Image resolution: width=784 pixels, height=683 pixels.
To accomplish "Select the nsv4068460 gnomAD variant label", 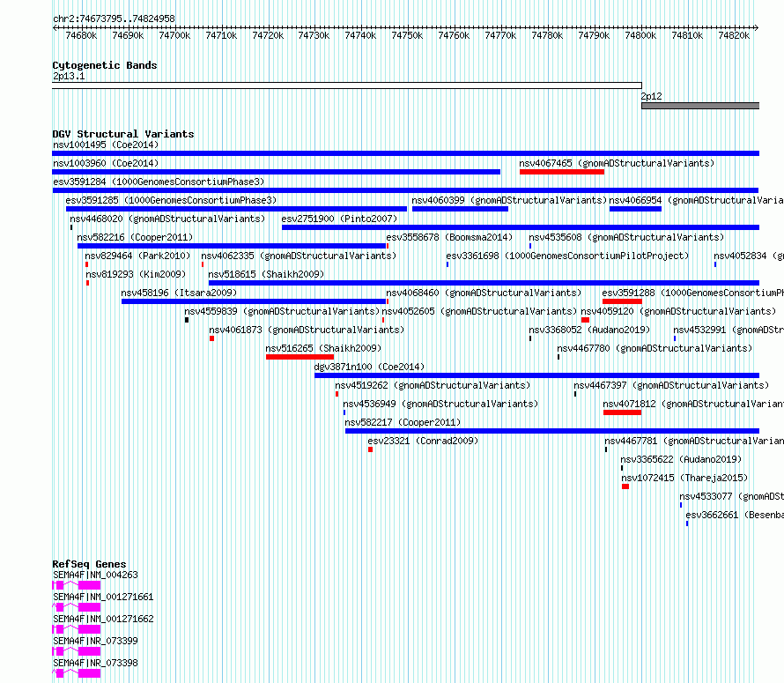I will pyautogui.click(x=484, y=293).
